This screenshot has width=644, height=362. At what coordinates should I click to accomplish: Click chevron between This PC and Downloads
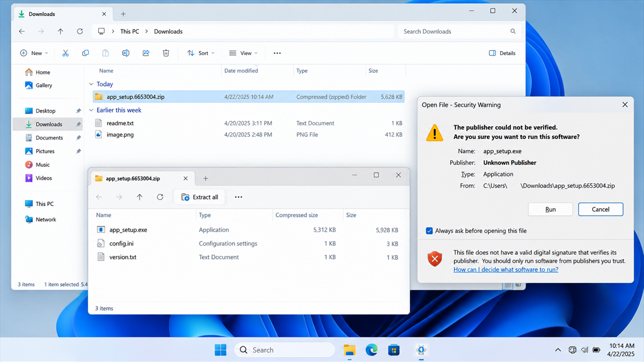147,32
